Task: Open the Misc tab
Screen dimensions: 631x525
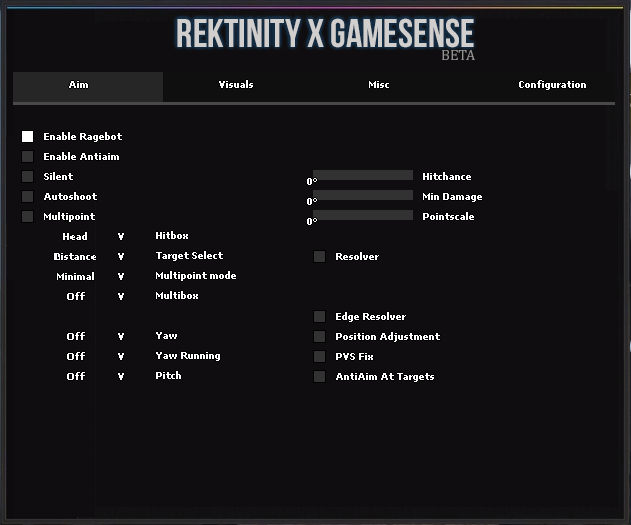Action: coord(379,85)
